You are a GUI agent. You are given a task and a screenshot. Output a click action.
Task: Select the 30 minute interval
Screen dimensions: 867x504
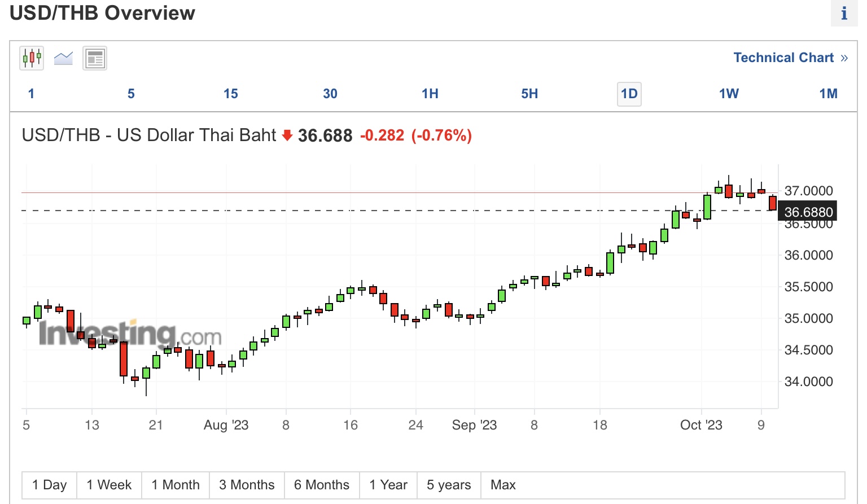point(330,94)
